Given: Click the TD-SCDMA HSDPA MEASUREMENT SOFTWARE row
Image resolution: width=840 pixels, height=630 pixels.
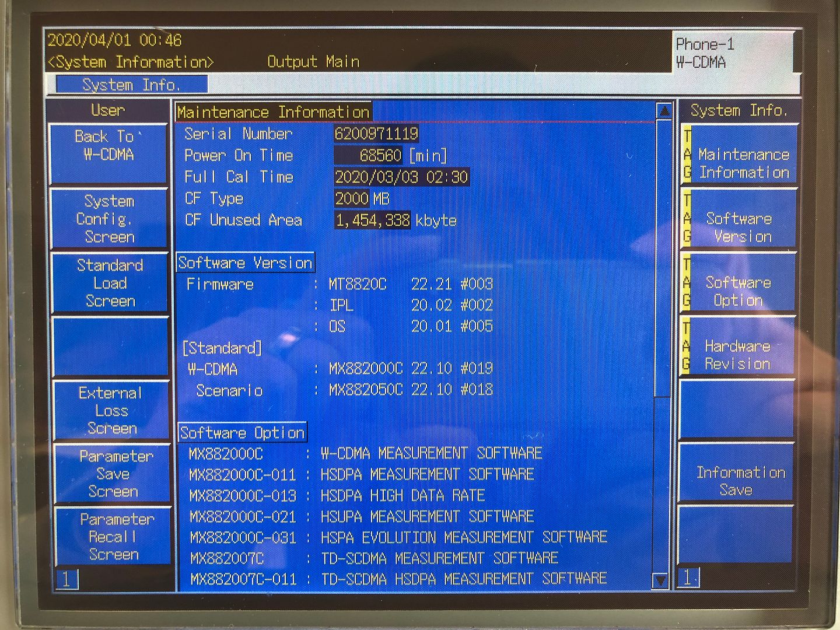Looking at the screenshot, I should click(x=399, y=579).
